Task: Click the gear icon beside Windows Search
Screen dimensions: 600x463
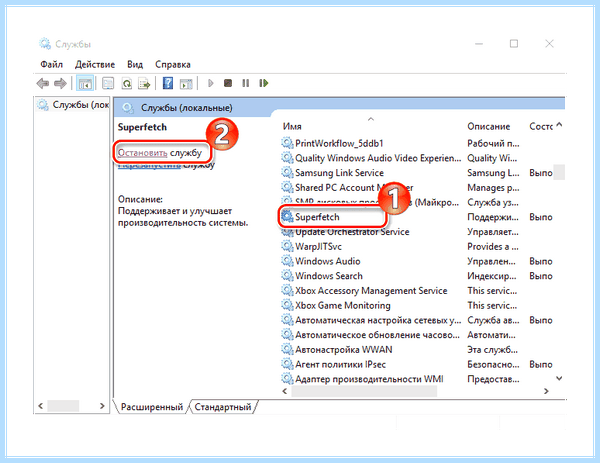Action: point(287,276)
